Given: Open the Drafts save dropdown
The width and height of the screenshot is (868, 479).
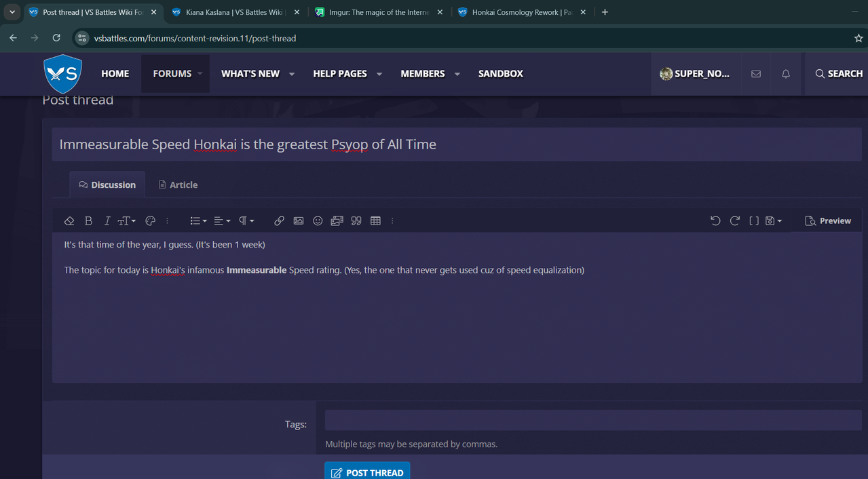Looking at the screenshot, I should point(774,221).
